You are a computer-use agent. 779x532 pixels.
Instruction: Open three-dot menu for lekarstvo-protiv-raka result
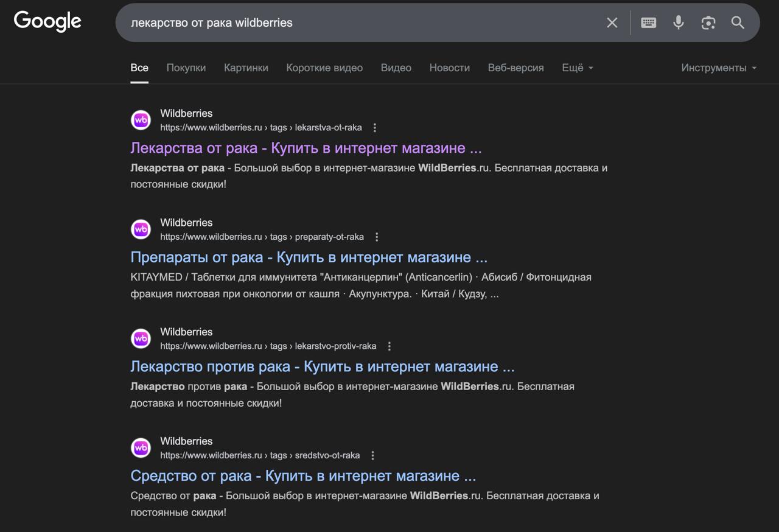tap(389, 346)
